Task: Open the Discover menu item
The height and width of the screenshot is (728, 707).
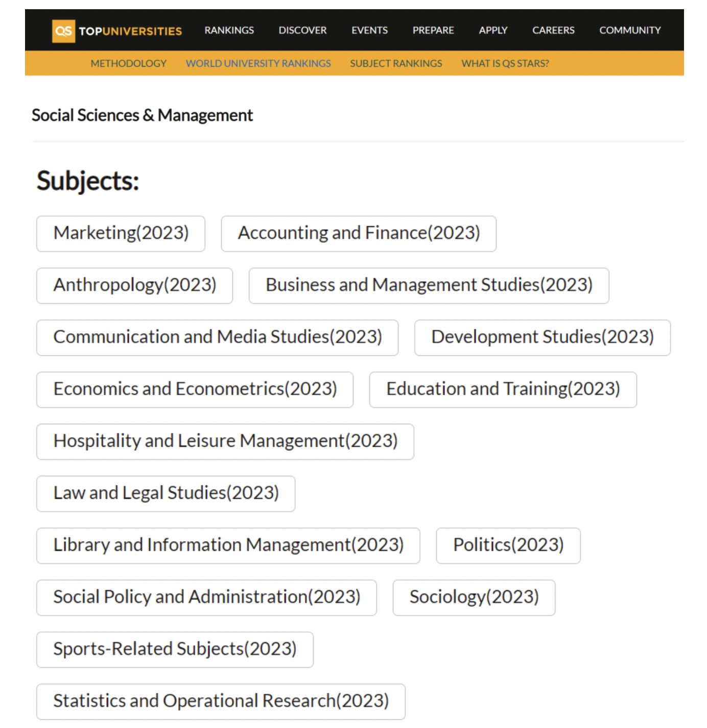Action: (302, 30)
